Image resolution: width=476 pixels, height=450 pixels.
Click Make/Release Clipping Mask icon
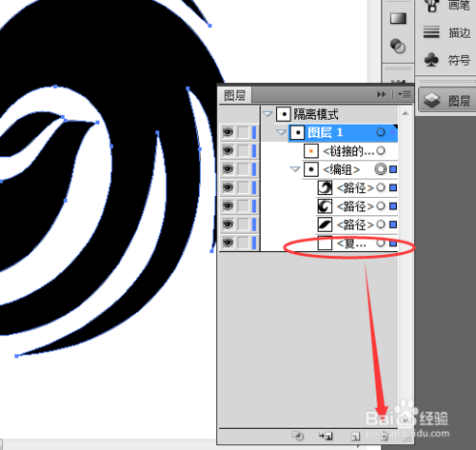298,437
